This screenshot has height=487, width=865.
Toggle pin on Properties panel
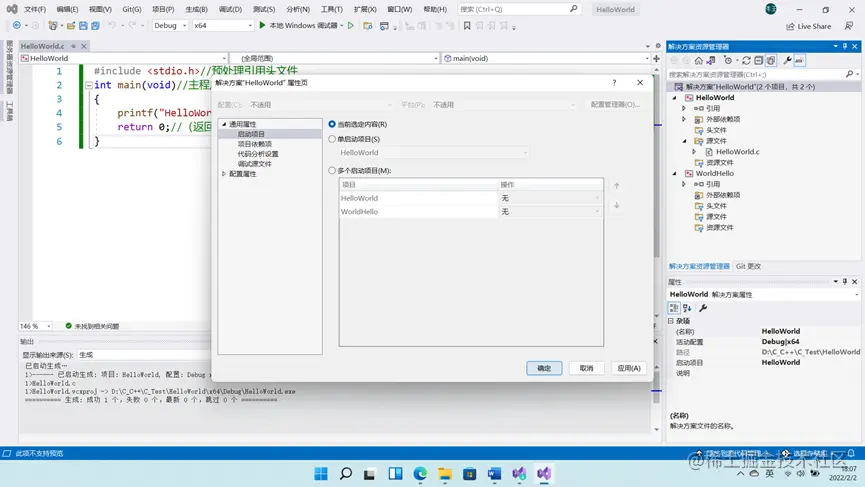coord(845,281)
